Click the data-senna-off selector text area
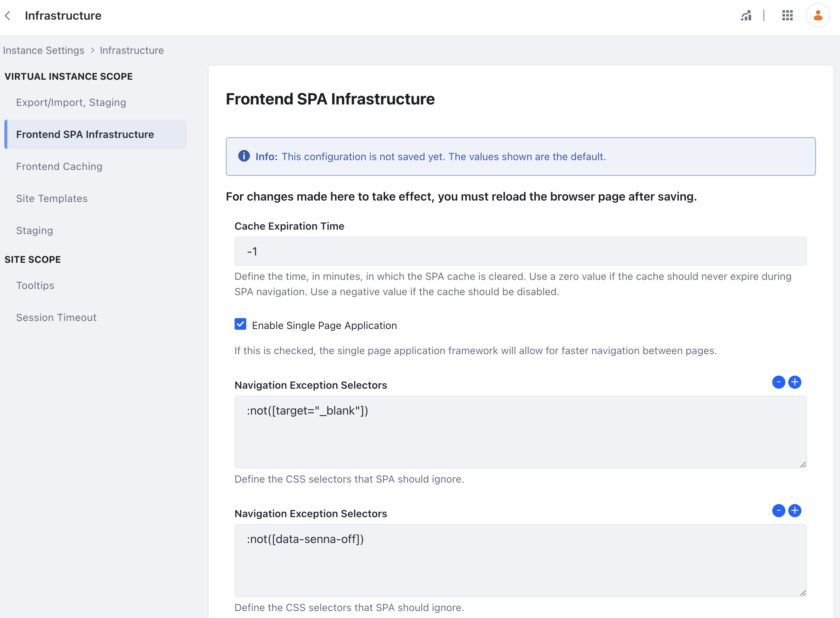The height and width of the screenshot is (618, 840). tap(520, 560)
